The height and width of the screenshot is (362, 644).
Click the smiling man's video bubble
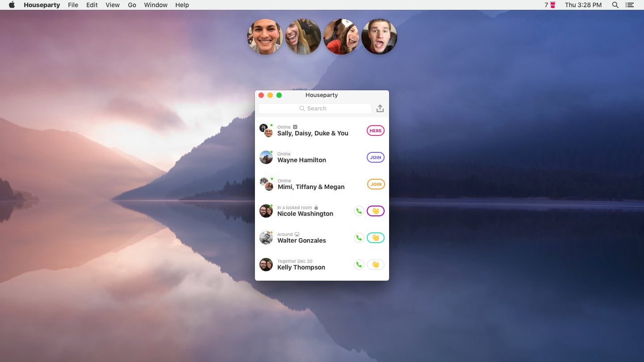point(265,37)
